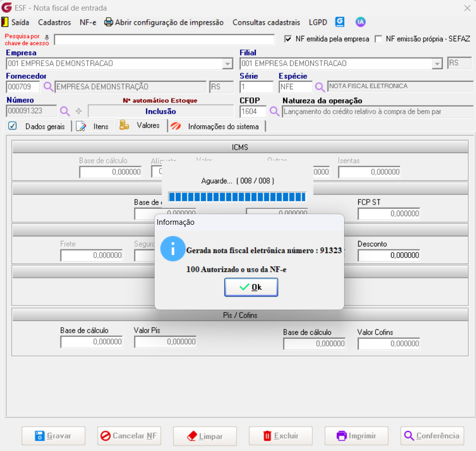Click the Gravar button
This screenshot has width=476, height=451.
54,436
